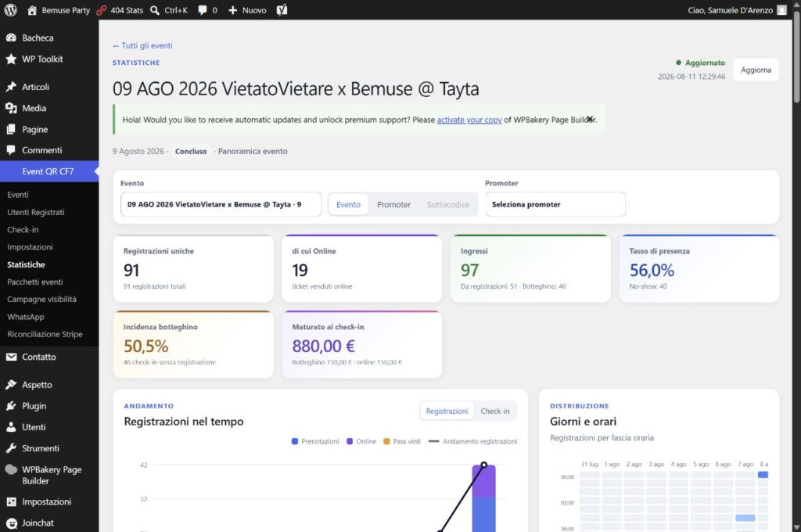Click the 8 ago 00:00 heatmap cell
Image resolution: width=801 pixels, height=532 pixels.
[x=763, y=475]
